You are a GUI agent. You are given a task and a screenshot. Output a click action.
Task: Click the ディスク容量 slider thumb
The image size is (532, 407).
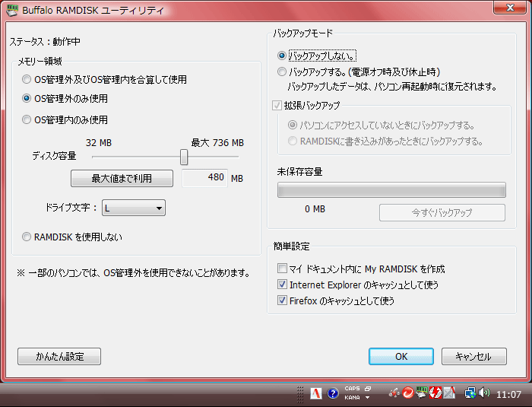(184, 157)
